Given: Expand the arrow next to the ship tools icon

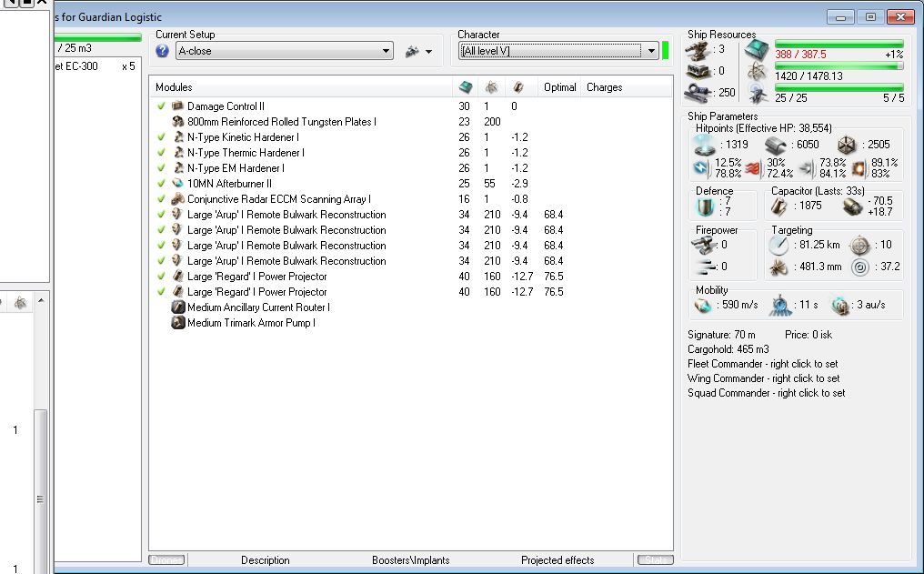Looking at the screenshot, I should (428, 52).
